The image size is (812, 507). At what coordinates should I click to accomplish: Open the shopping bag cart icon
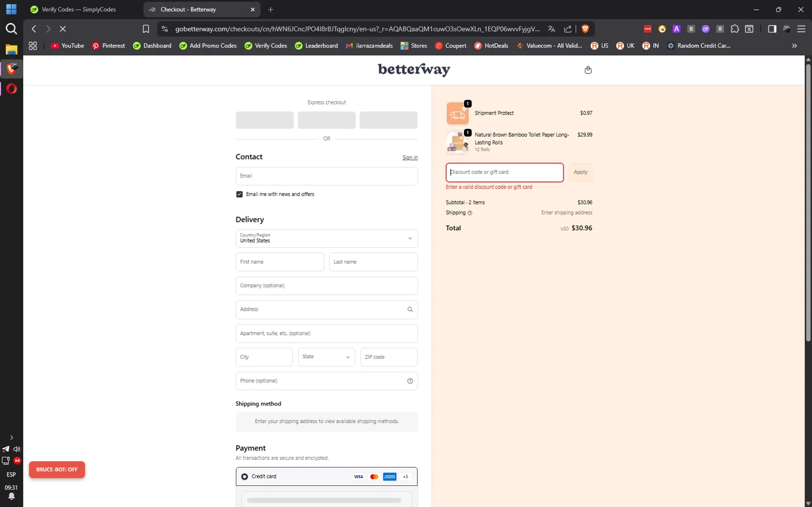pos(588,70)
